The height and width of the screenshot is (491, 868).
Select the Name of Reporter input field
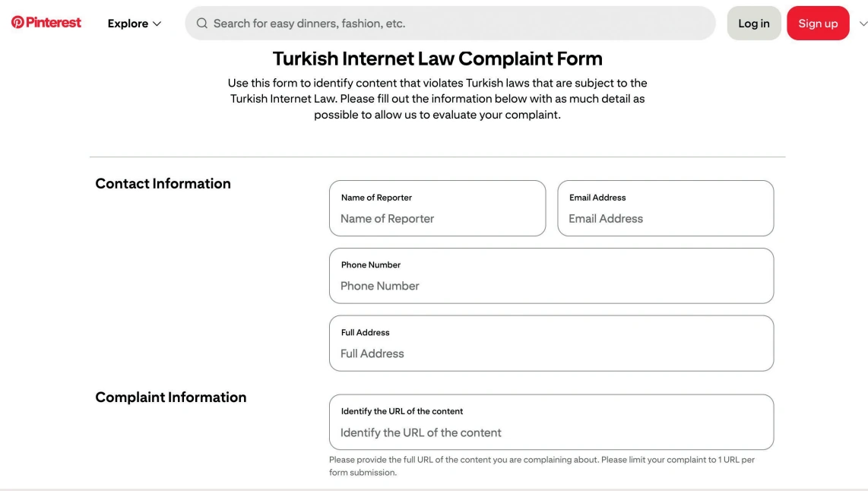[x=437, y=208]
